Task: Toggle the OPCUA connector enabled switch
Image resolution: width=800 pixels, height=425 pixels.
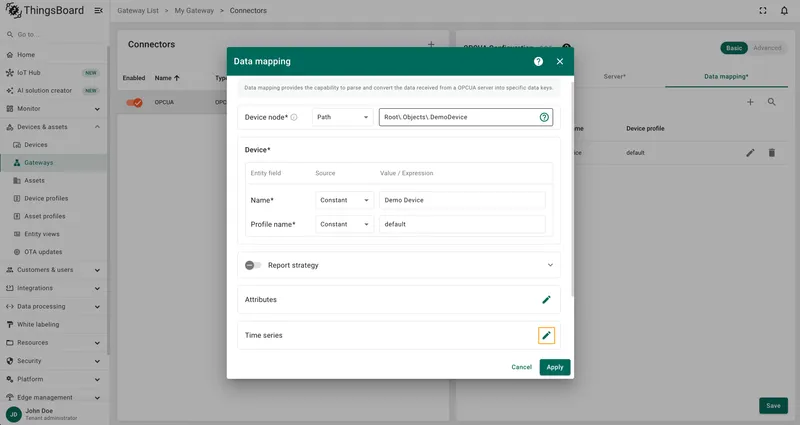Action: tap(135, 103)
